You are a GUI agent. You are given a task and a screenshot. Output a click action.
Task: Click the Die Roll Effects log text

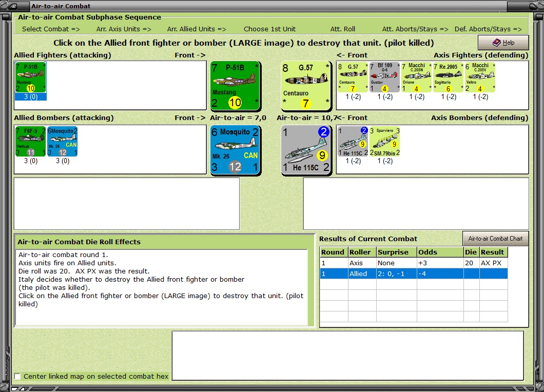tap(161, 287)
